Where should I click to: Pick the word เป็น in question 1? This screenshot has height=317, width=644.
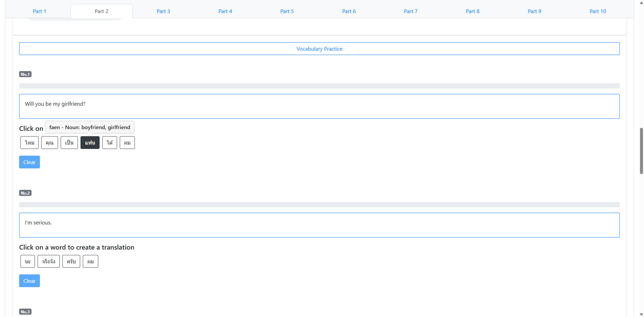tap(69, 143)
